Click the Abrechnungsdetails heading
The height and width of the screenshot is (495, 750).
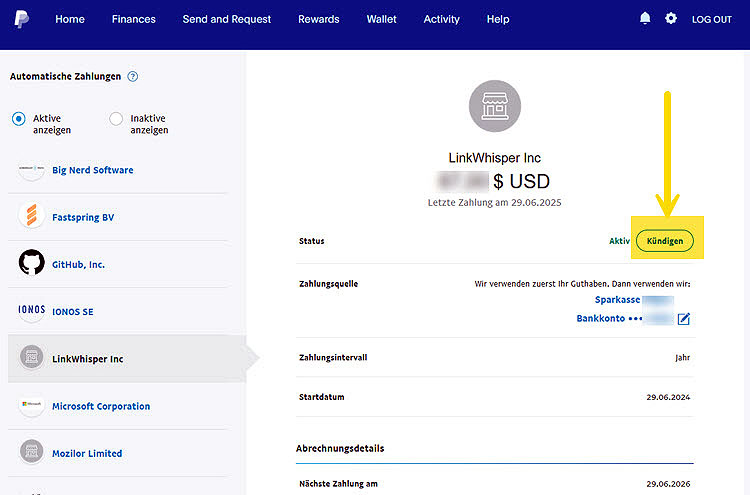point(340,449)
